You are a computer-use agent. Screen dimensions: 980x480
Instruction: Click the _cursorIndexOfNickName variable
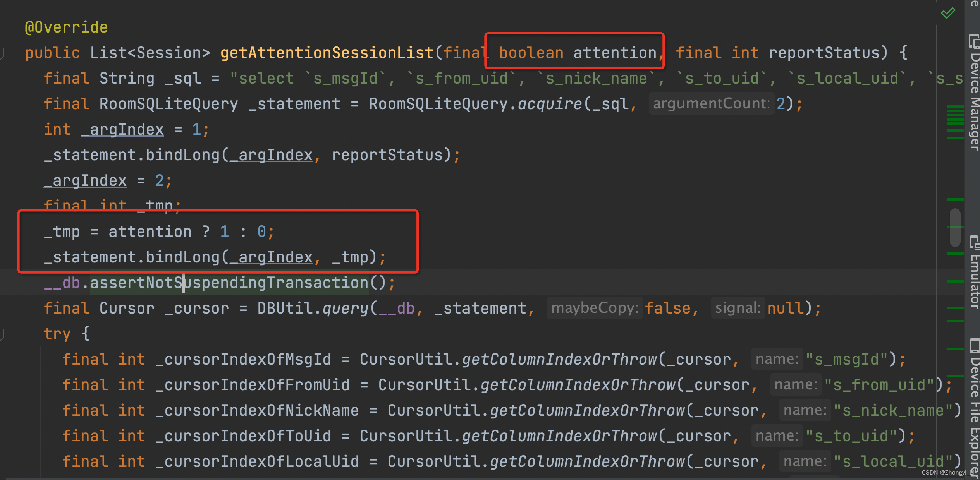(257, 411)
